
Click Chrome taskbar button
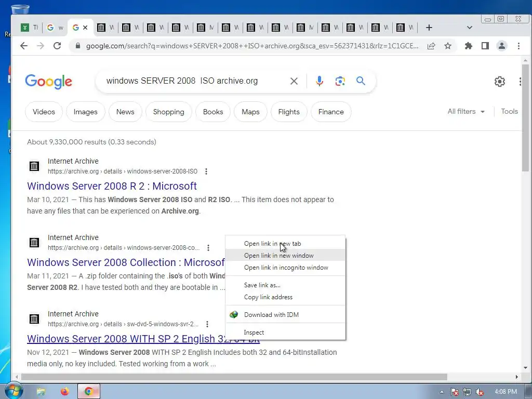point(89,392)
